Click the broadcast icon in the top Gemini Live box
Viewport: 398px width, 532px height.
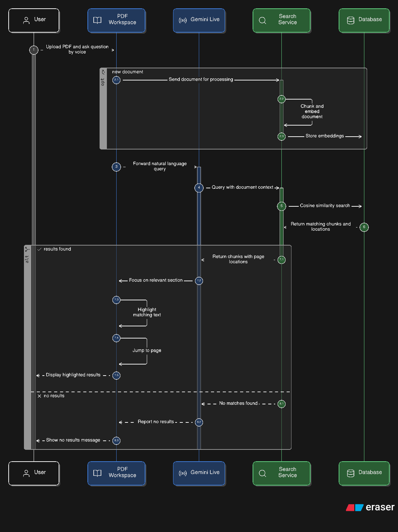click(183, 20)
